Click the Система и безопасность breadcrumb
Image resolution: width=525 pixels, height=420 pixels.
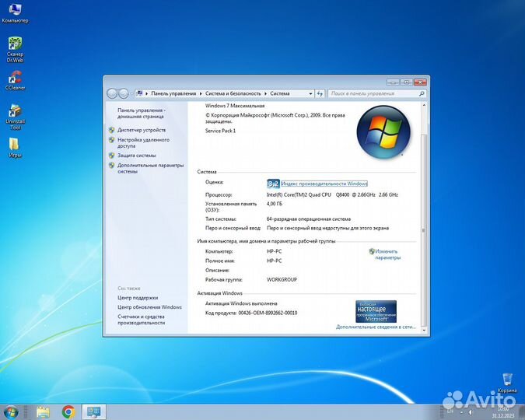(233, 93)
